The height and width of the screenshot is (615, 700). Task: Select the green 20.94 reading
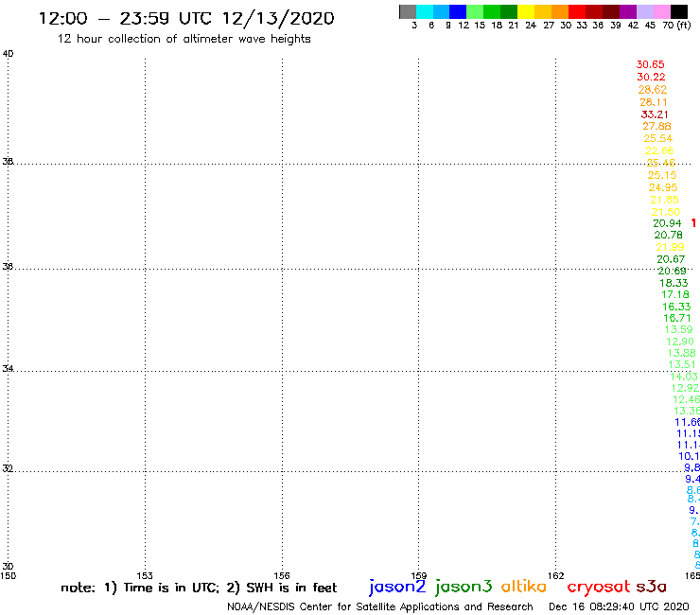click(667, 223)
